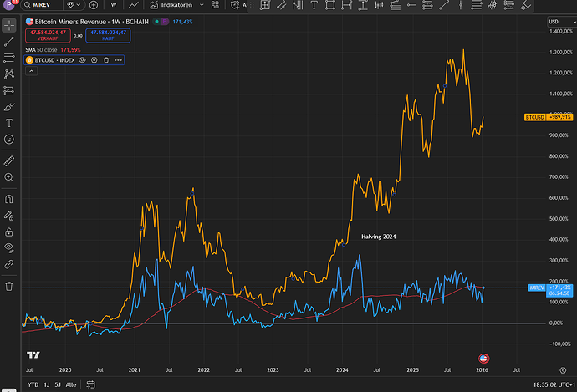Remove drawings with the trash icon

pos(9,286)
